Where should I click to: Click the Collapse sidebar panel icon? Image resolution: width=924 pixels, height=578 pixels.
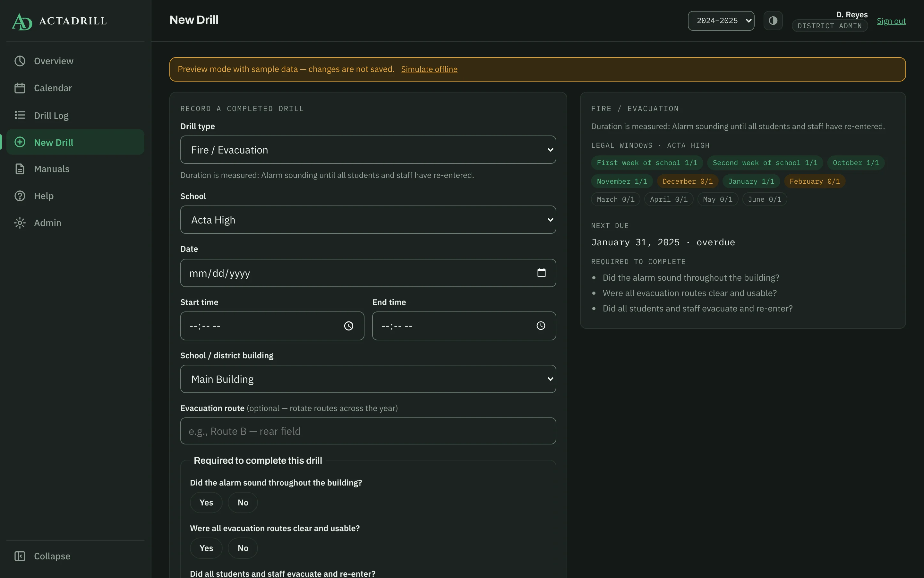click(x=20, y=556)
